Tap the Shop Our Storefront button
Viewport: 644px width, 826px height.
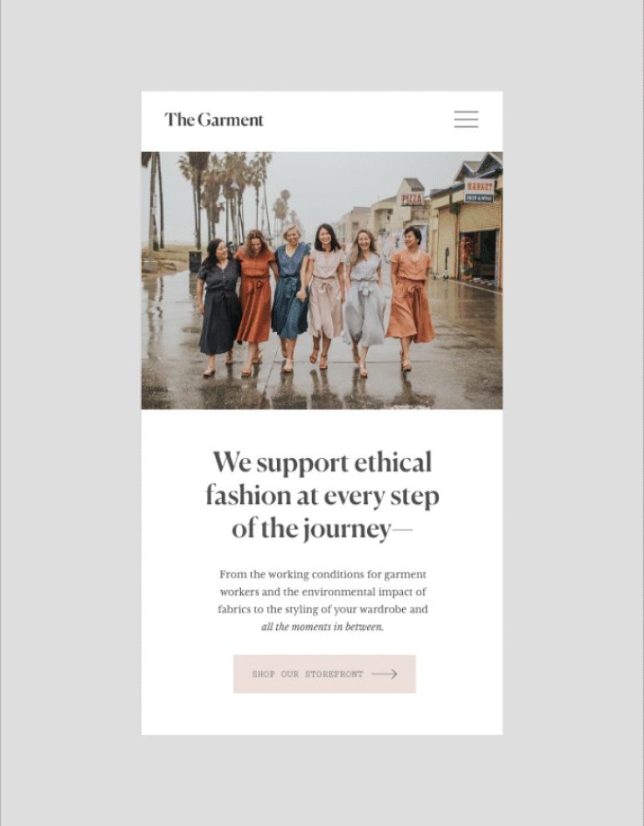coord(325,674)
